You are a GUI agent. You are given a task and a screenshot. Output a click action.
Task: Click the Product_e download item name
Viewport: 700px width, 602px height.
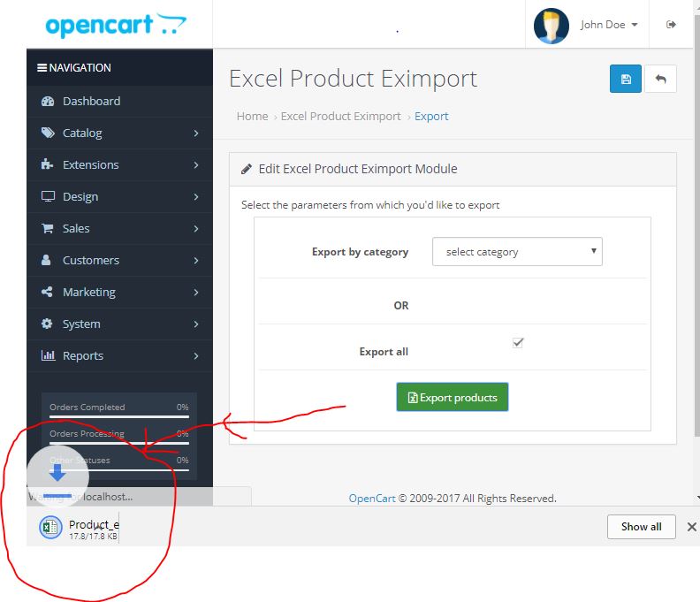[x=94, y=524]
